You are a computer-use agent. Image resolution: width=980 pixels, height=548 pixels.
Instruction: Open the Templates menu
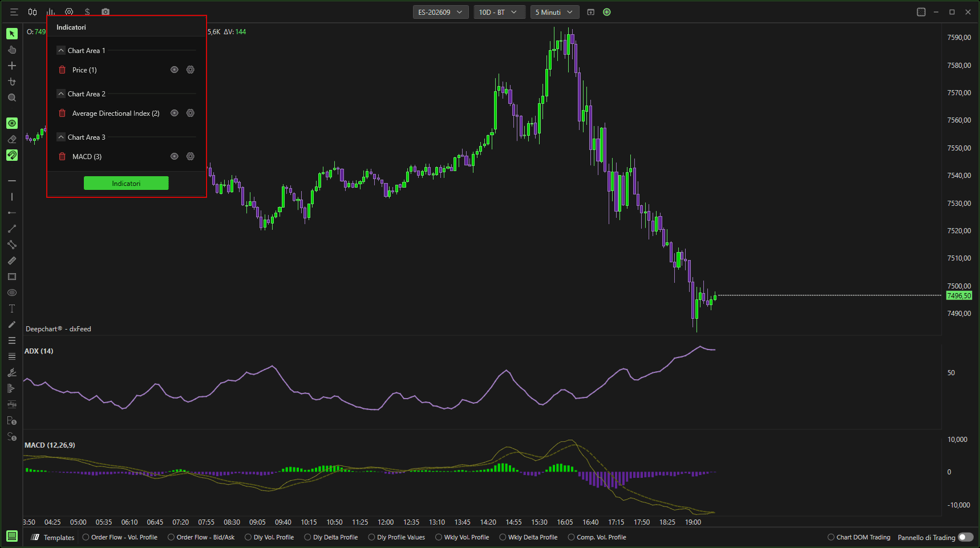pyautogui.click(x=53, y=537)
